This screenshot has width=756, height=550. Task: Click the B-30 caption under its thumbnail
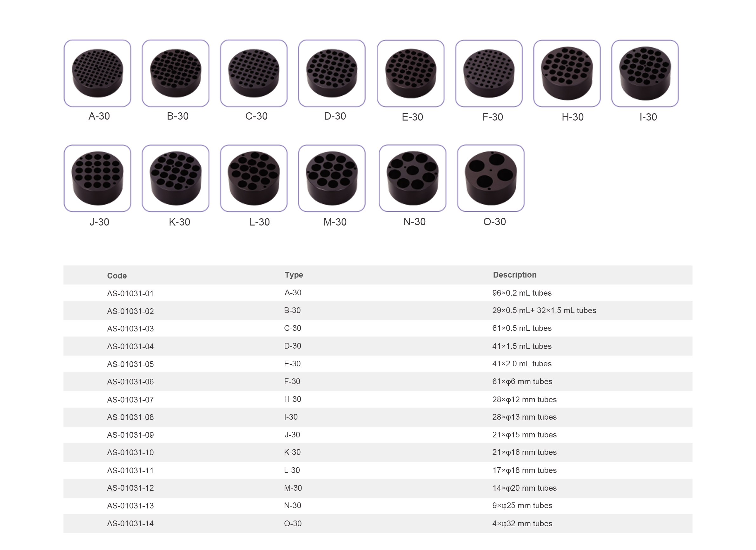pos(178,116)
